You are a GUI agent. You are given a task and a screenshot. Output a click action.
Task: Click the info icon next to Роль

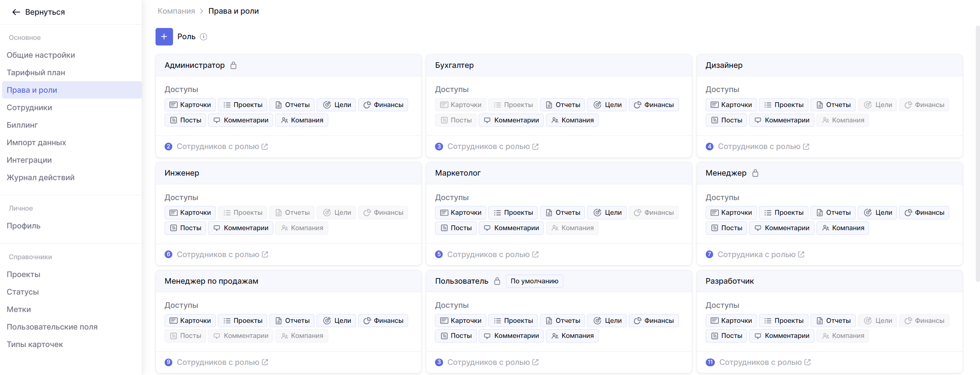click(x=203, y=37)
